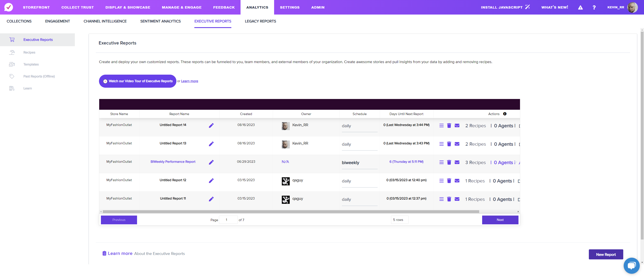
Task: Click Templates in the left sidebar
Action: coord(31,64)
